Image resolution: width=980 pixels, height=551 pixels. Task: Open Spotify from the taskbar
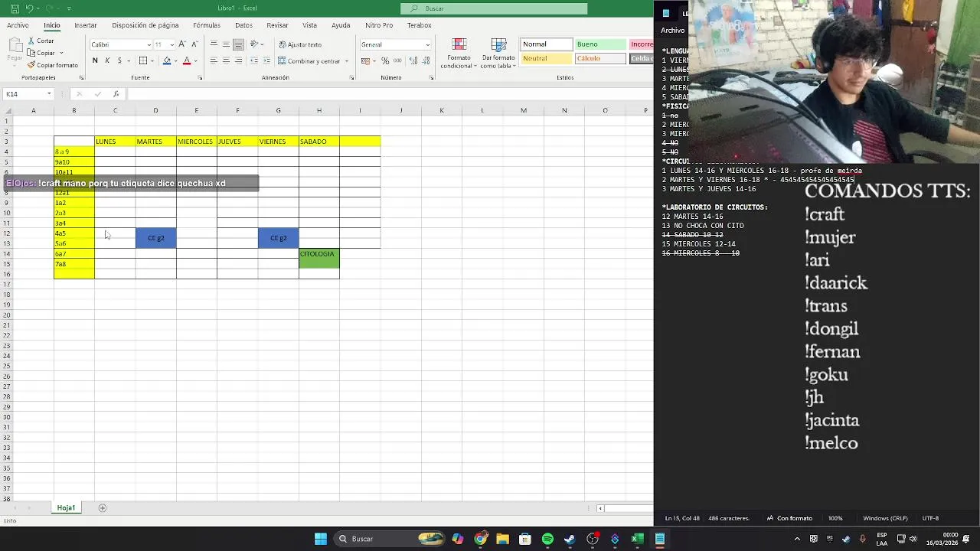547,539
